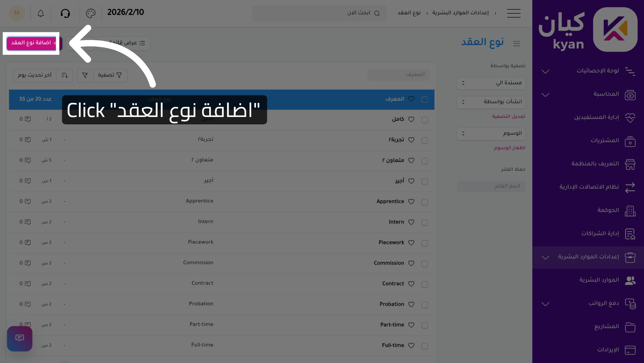
Task: Click the اضافة نوع العقد button
Action: (31, 43)
